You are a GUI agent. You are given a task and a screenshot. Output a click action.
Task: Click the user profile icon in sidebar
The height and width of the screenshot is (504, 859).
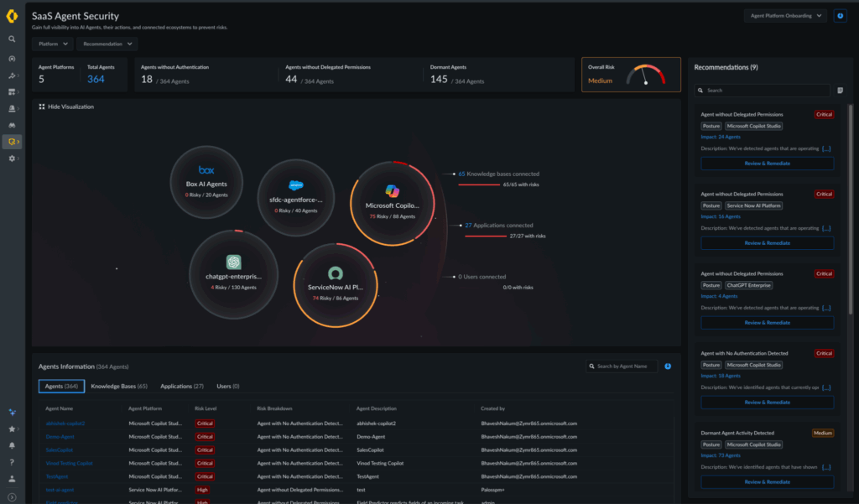(x=12, y=479)
